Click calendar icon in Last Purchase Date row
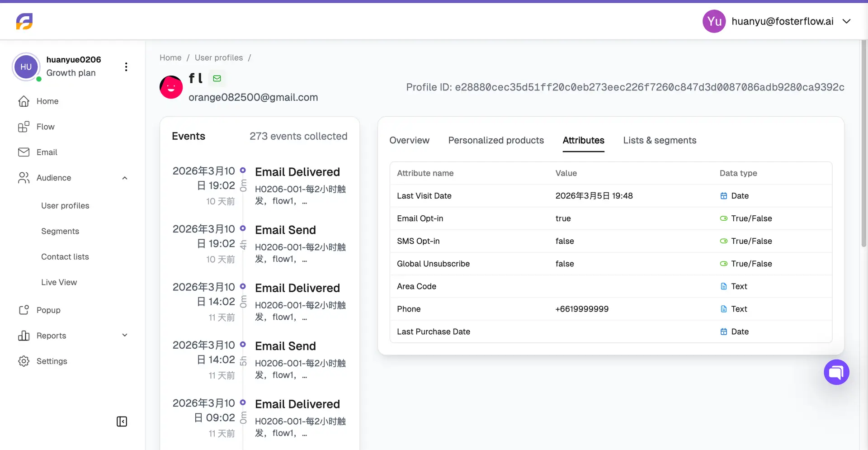 (724, 332)
